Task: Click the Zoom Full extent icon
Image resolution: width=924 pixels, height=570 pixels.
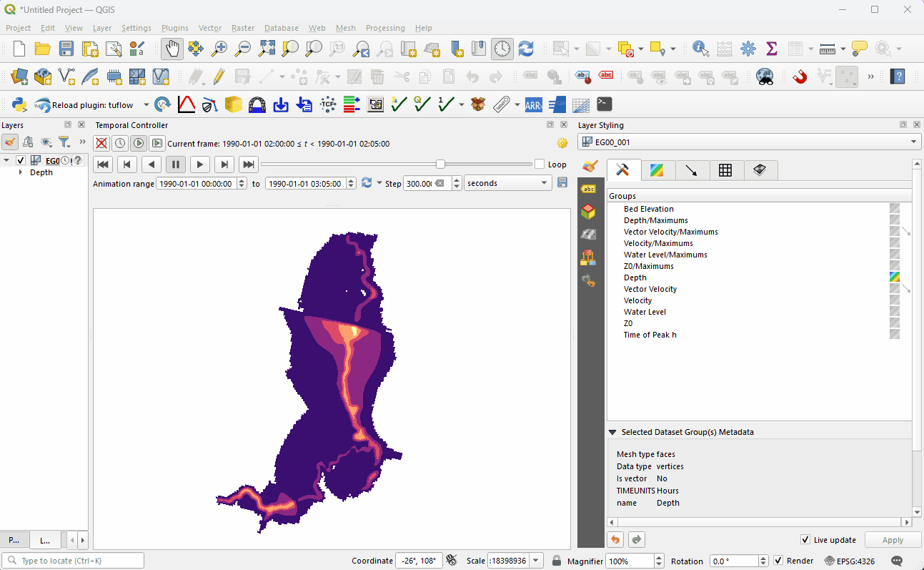Action: (x=267, y=49)
